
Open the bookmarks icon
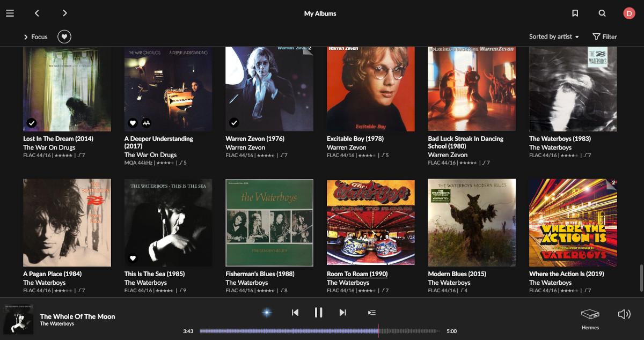575,13
